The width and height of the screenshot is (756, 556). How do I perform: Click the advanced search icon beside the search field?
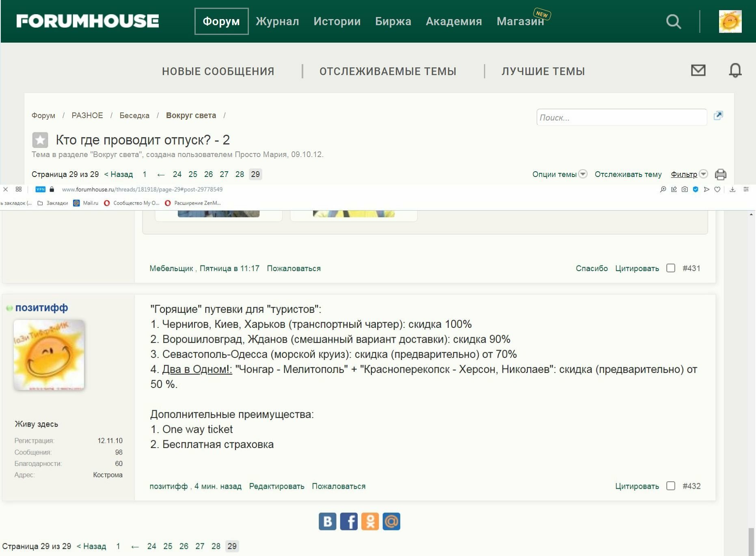[x=718, y=116]
